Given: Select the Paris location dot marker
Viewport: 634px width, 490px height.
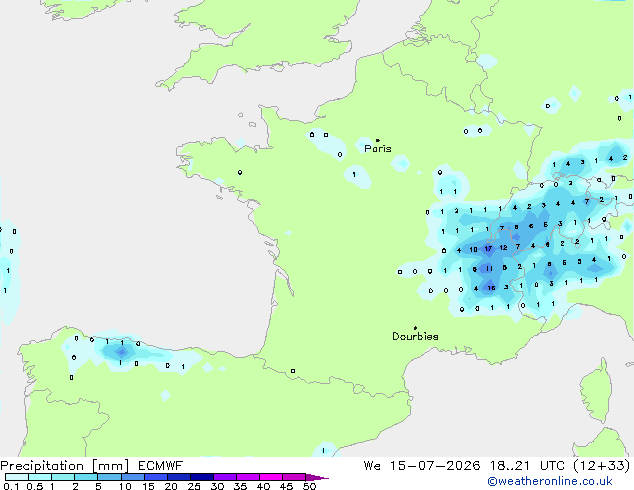Looking at the screenshot, I should click(378, 140).
